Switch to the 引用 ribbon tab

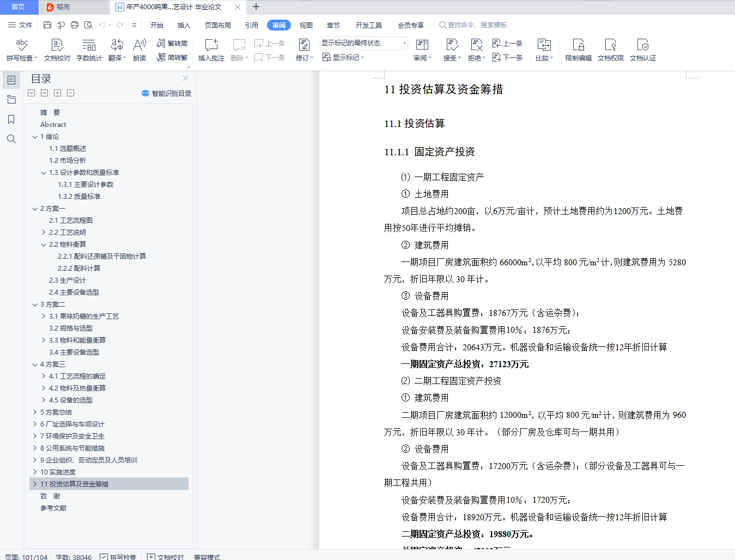click(x=252, y=25)
